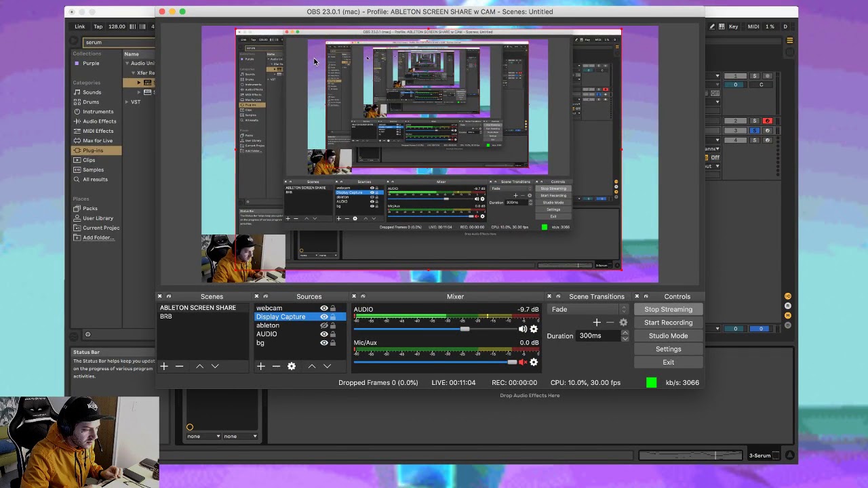Move the selected source down in the list
Screen dimensions: 868x488
[x=328, y=366]
